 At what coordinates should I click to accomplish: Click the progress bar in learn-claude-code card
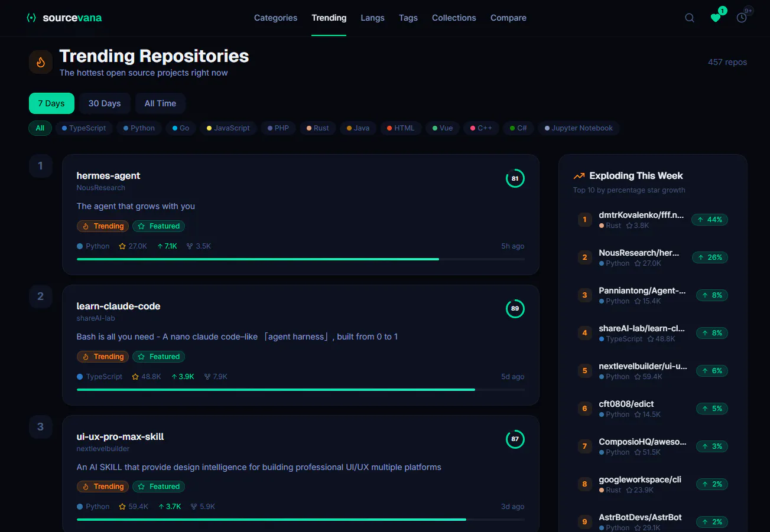tap(301, 390)
